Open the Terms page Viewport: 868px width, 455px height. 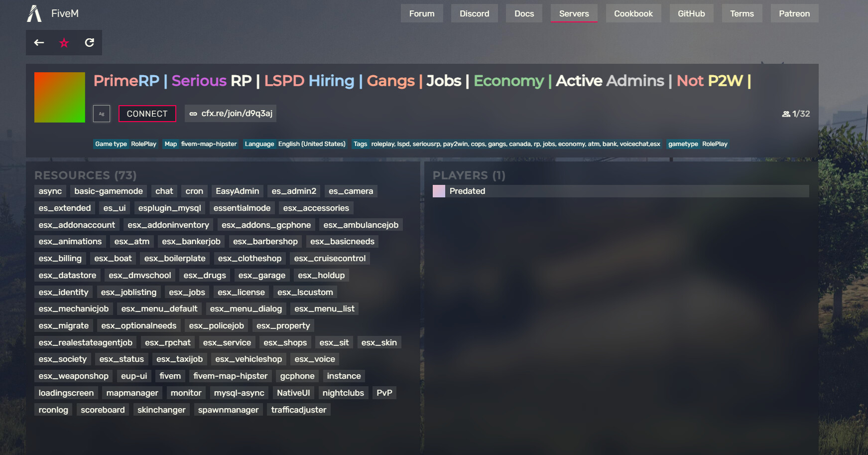[x=742, y=13]
